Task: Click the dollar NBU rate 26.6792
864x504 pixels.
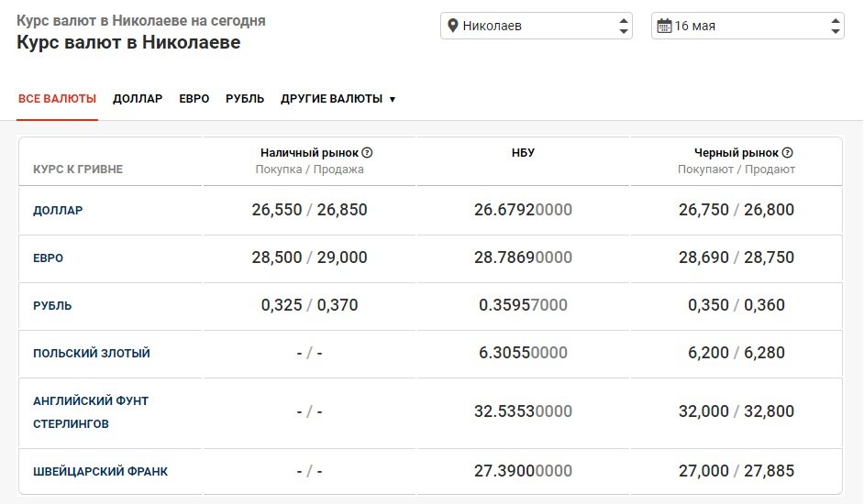Action: pos(523,210)
